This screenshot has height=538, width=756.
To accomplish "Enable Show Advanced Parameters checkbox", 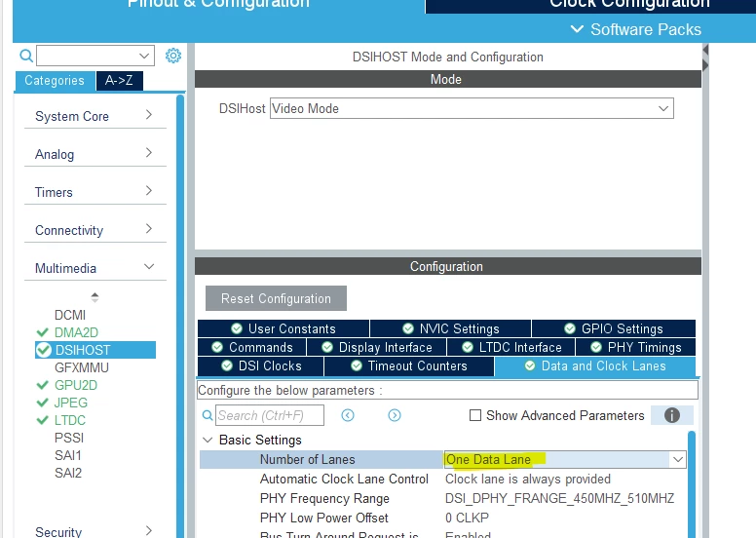I will pos(475,415).
